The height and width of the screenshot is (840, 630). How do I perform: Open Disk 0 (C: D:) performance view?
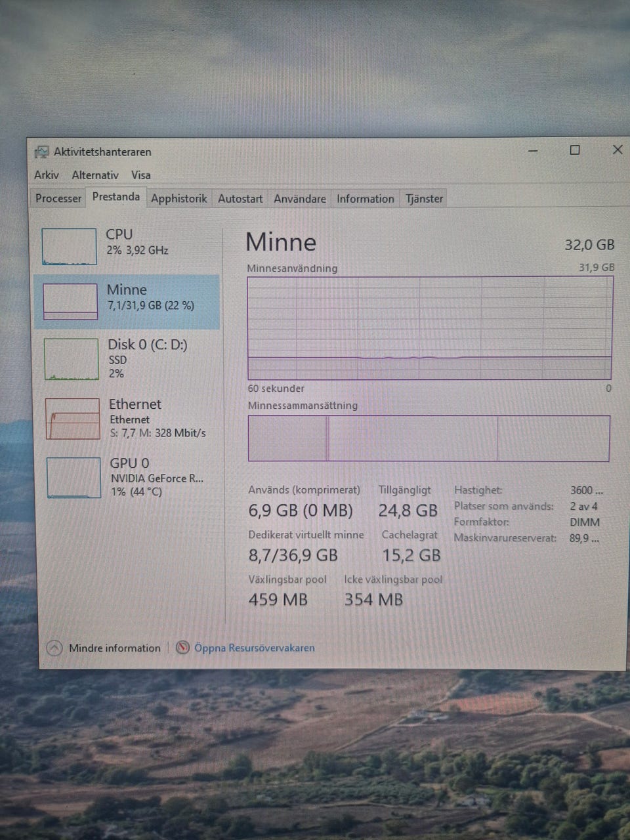click(147, 358)
